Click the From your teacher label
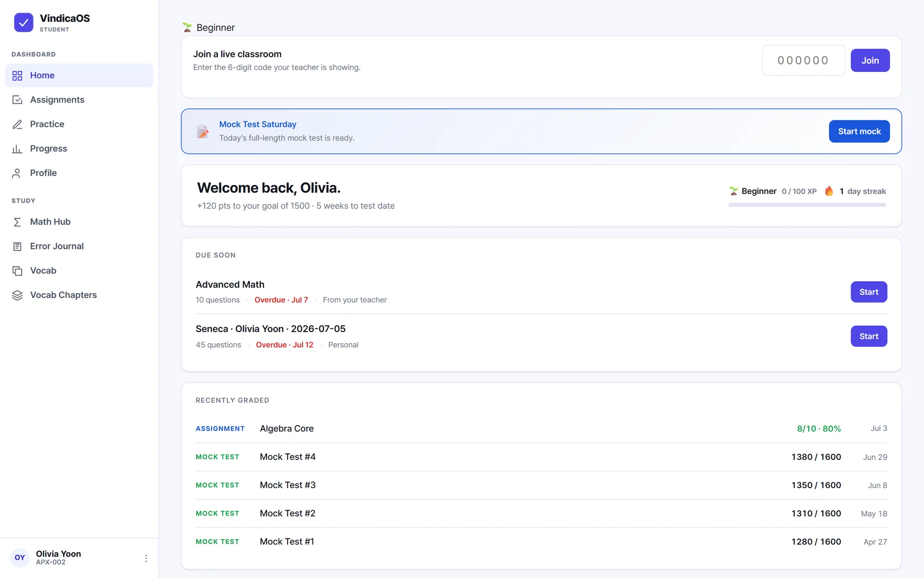This screenshot has width=924, height=578. (355, 300)
